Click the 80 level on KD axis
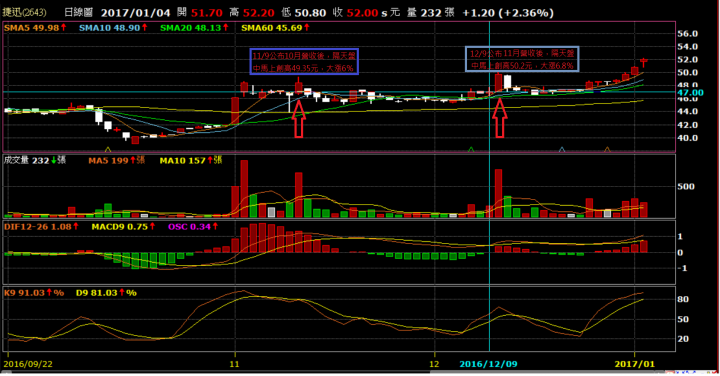 click(x=683, y=299)
